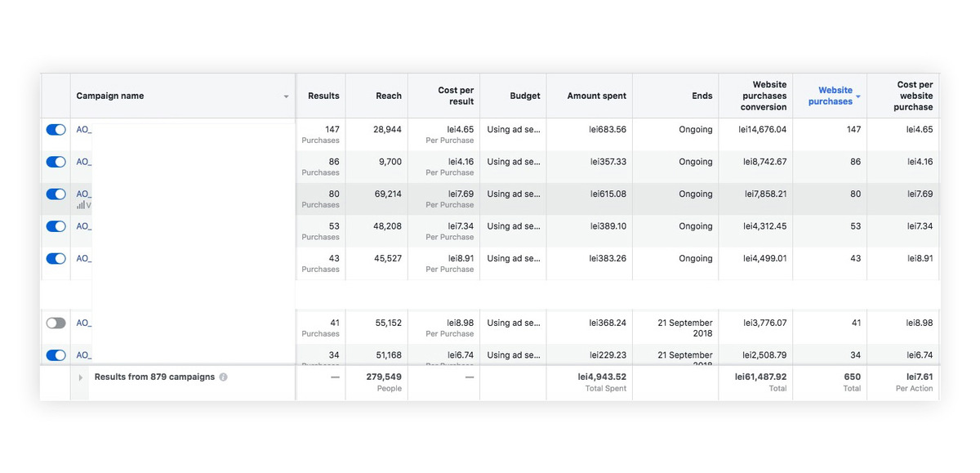The image size is (980, 473).
Task: Select the lei14,676.04 conversion value cell
Action: pyautogui.click(x=764, y=130)
